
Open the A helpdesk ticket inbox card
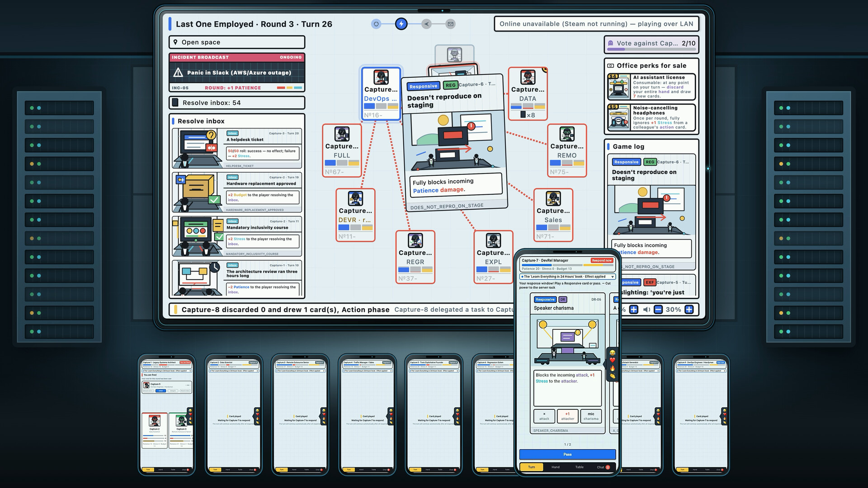coord(237,149)
